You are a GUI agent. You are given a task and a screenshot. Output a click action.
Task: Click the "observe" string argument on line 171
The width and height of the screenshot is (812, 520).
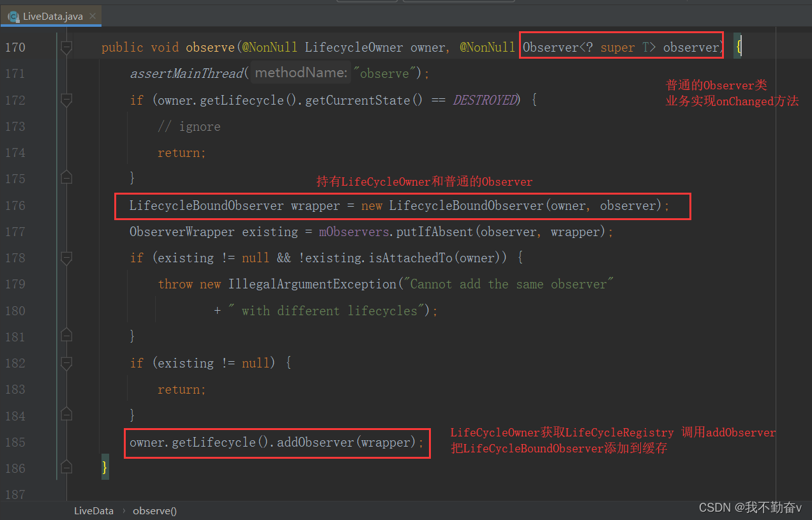[x=384, y=74]
